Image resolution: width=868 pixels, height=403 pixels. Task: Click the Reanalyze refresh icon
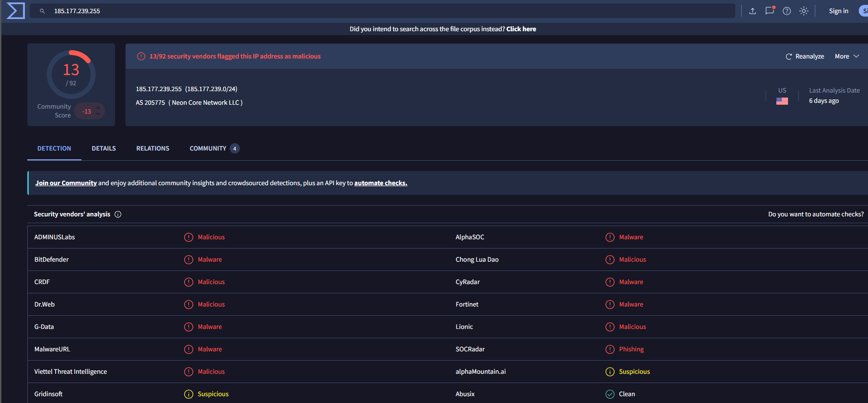coord(789,57)
